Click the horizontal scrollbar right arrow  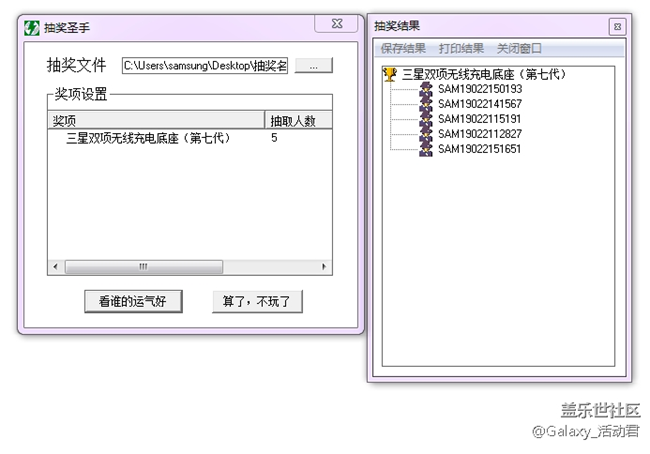324,267
